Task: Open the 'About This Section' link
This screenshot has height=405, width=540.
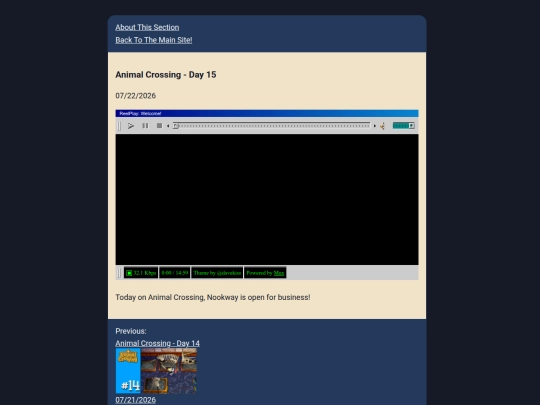Action: (147, 27)
